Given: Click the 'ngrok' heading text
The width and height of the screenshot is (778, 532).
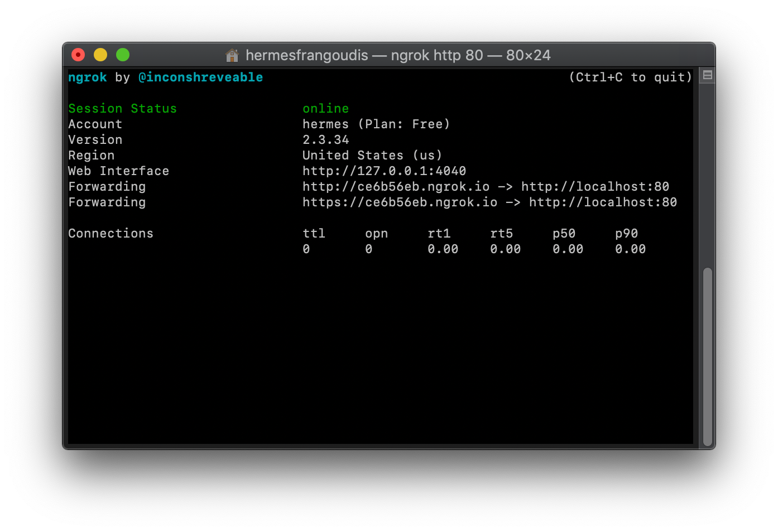Looking at the screenshot, I should coord(87,78).
